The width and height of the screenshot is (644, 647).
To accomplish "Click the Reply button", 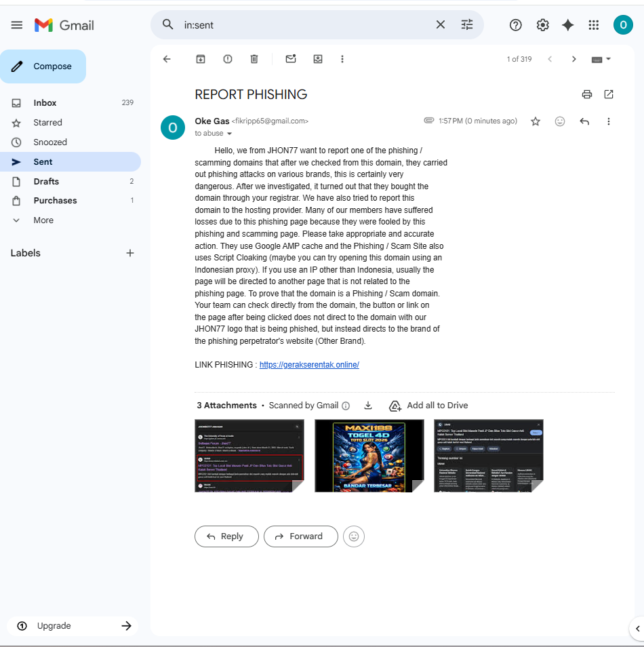I will 226,536.
